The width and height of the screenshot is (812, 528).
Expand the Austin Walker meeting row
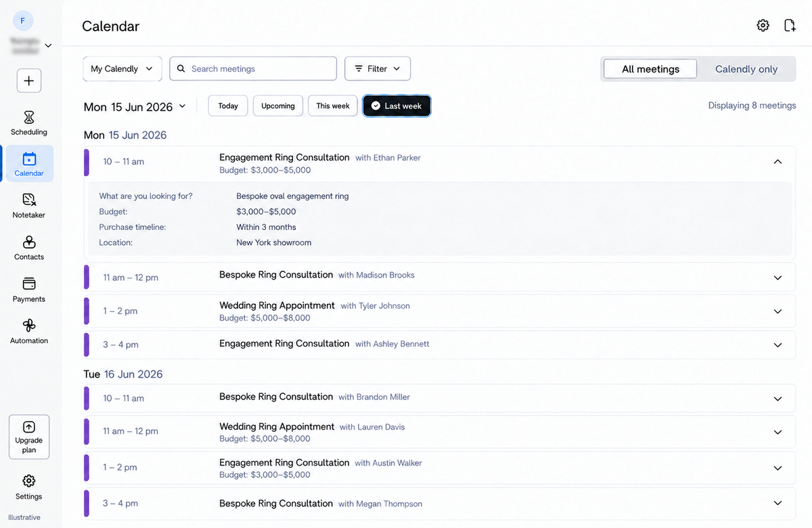pos(777,468)
